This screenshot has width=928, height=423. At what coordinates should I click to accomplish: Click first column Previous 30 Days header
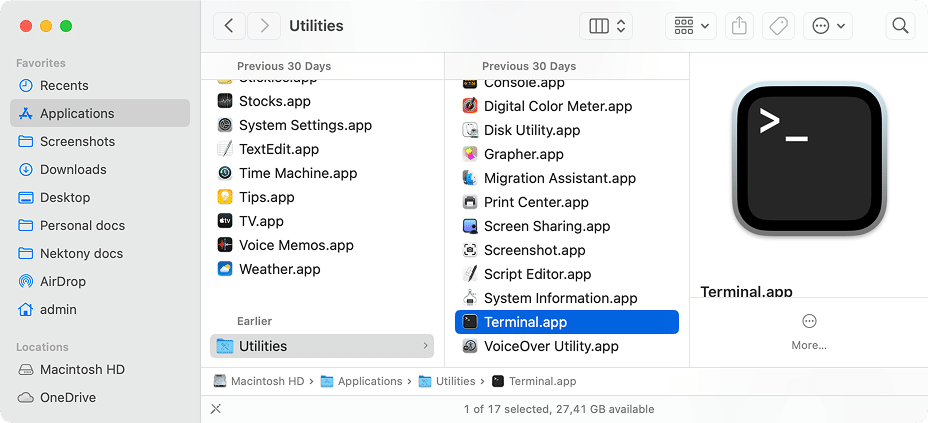click(x=284, y=66)
